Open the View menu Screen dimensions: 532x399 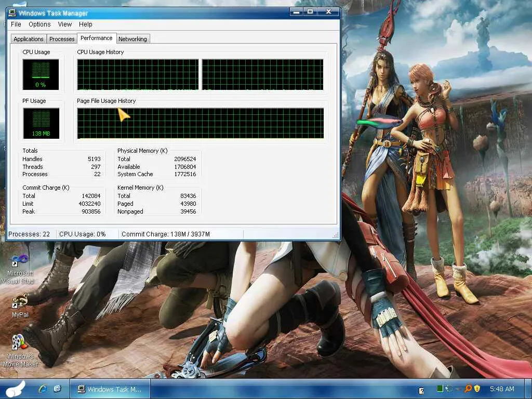point(65,24)
